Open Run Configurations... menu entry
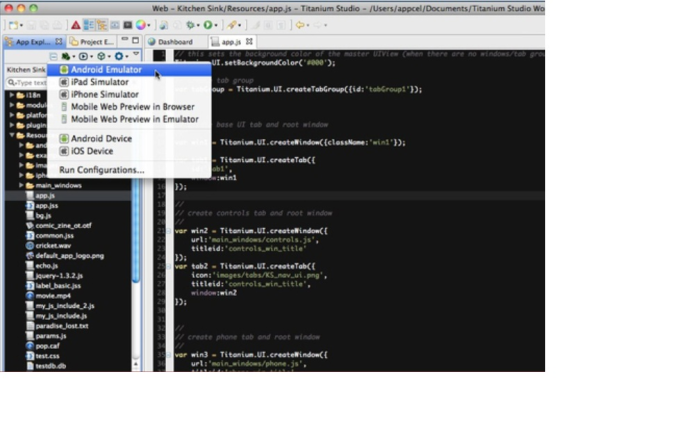The width and height of the screenshot is (700, 438). point(129,170)
